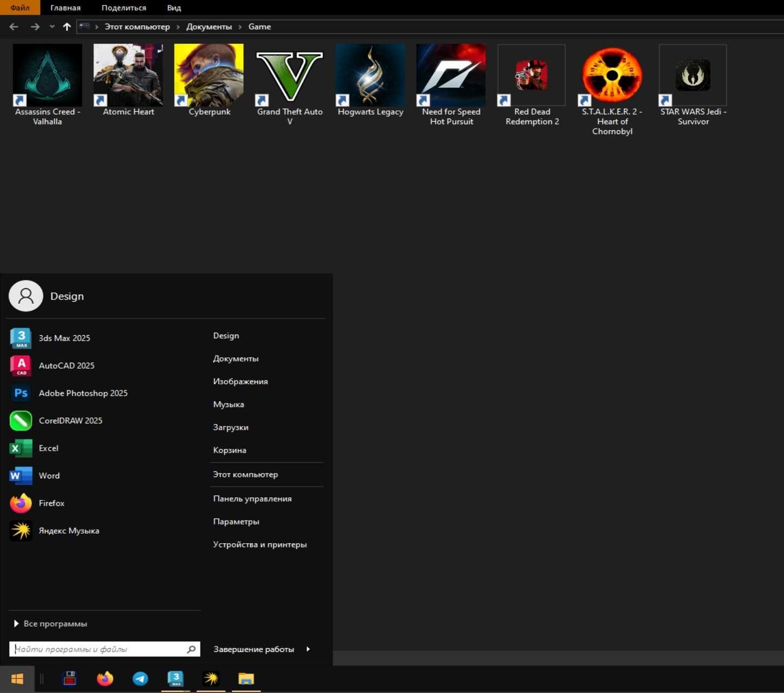Click the floppy disk icon on the taskbar

tap(70, 679)
